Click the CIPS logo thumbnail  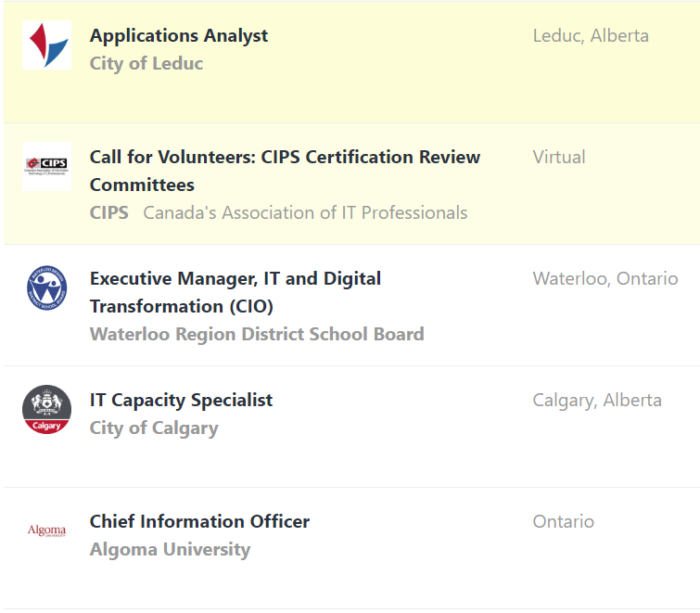coord(46,167)
